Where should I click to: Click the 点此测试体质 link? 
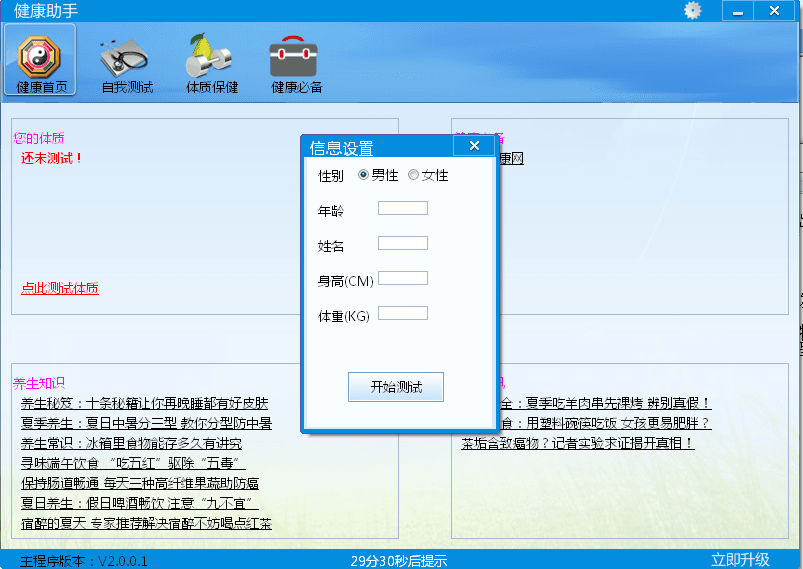60,289
